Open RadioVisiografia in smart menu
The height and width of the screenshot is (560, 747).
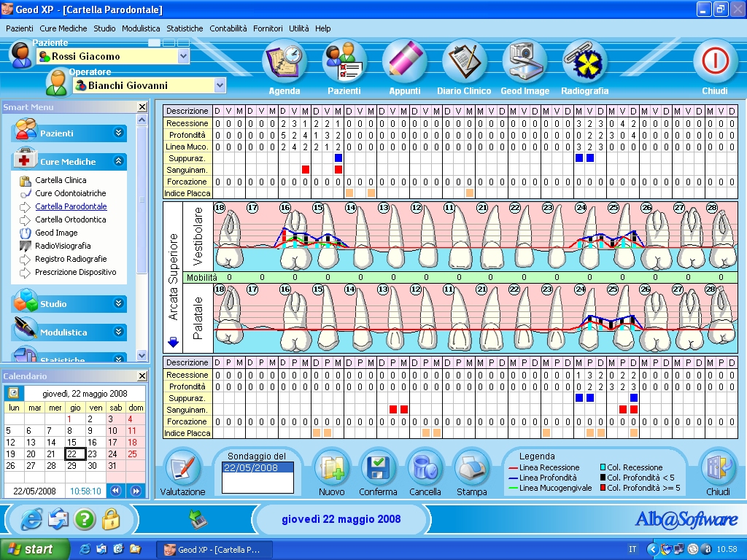(63, 246)
